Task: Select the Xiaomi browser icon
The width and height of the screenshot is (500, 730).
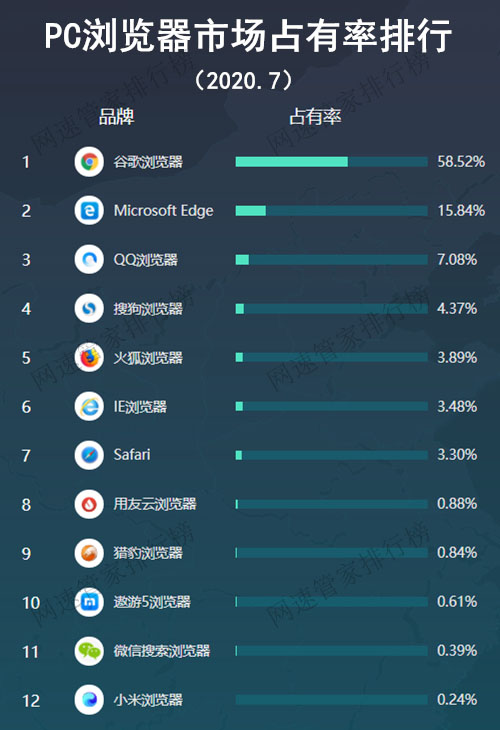Action: point(89,700)
